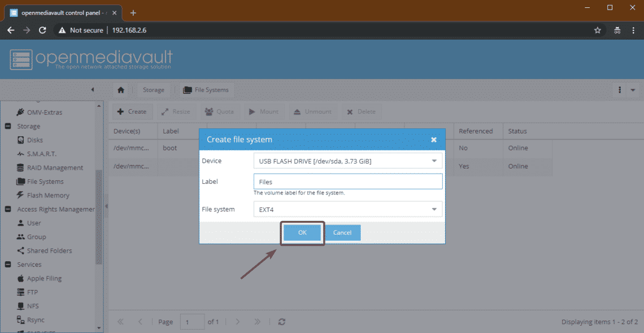
Task: Click the Unmount toolbar button
Action: click(x=312, y=111)
